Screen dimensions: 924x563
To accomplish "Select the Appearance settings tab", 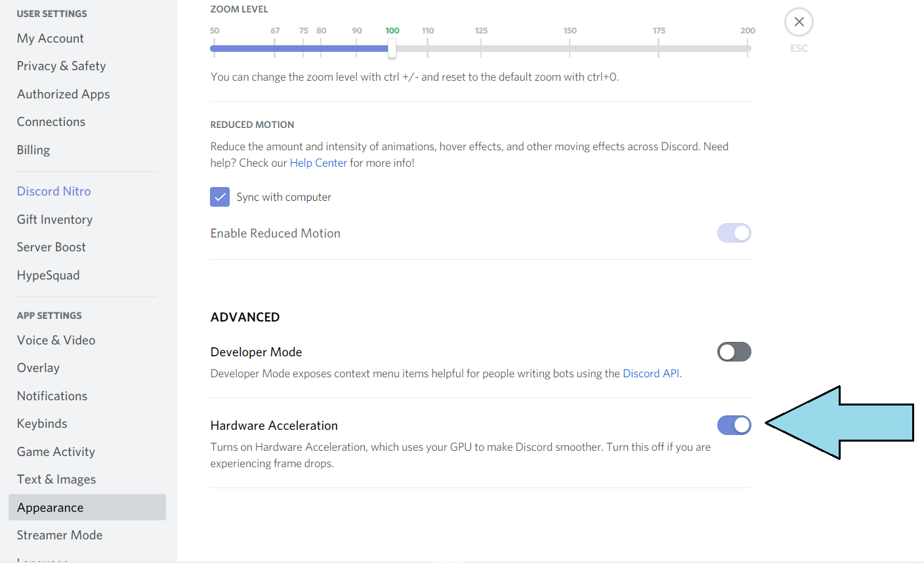I will [87, 507].
